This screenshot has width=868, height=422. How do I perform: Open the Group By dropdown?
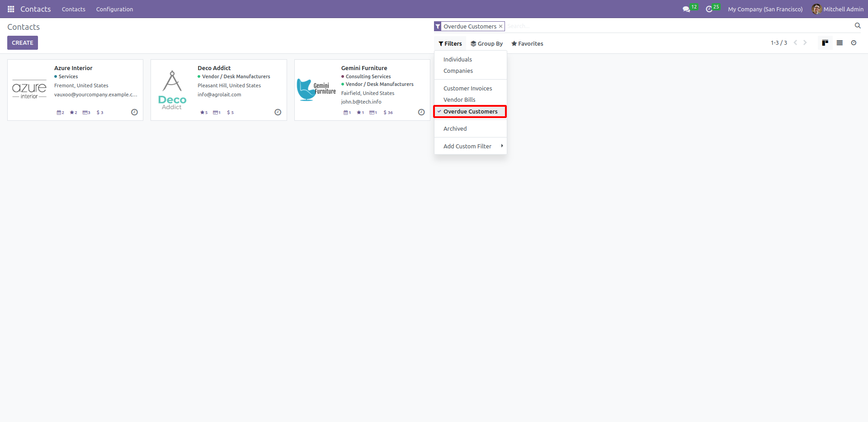click(486, 43)
